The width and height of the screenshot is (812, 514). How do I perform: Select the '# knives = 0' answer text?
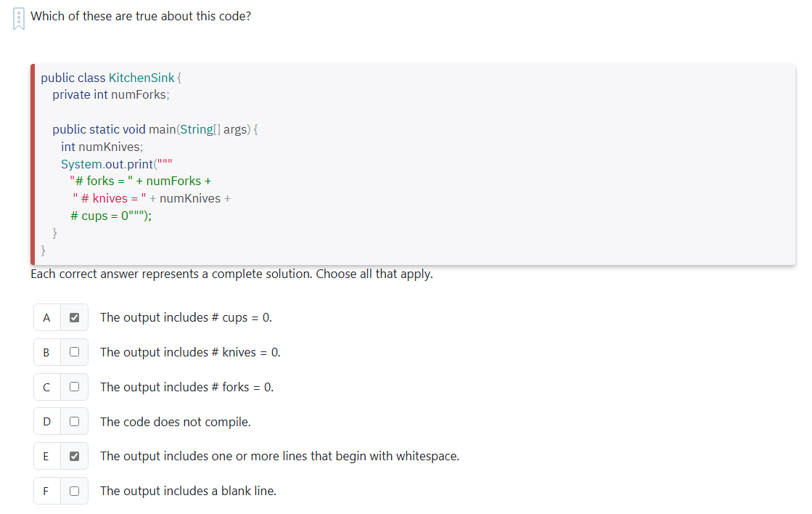coord(190,352)
